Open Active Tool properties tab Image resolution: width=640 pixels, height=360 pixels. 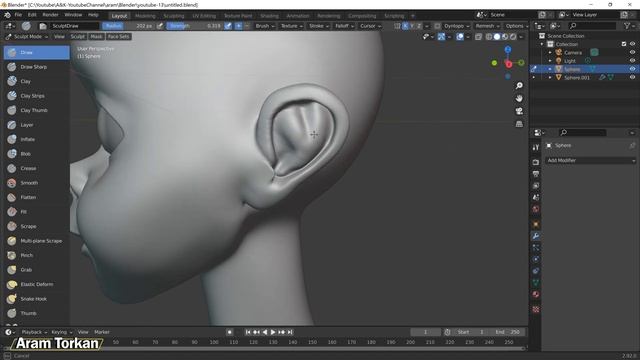click(536, 147)
